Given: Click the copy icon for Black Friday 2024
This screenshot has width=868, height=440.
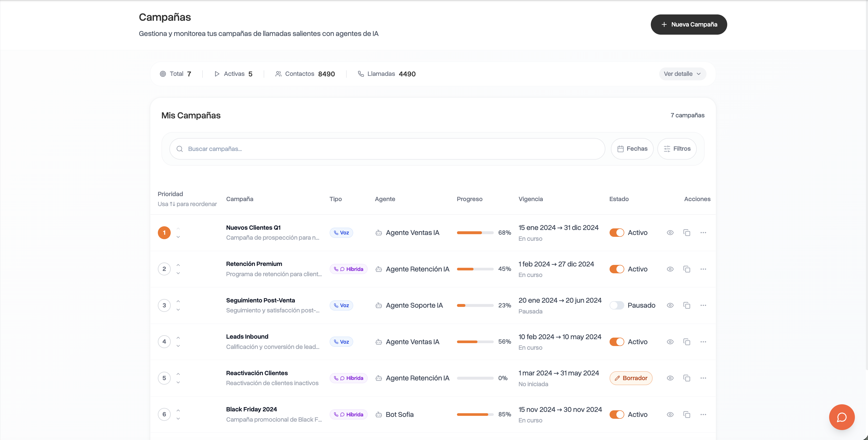Looking at the screenshot, I should (x=686, y=414).
